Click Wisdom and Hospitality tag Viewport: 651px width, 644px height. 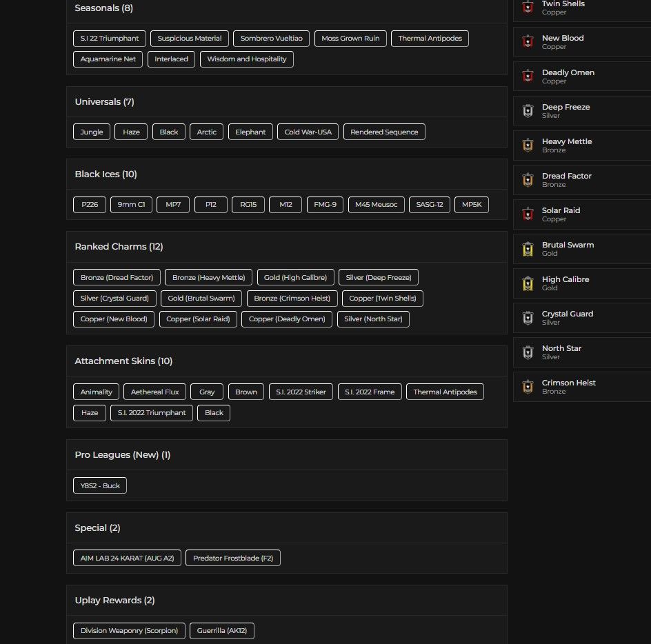tap(247, 59)
